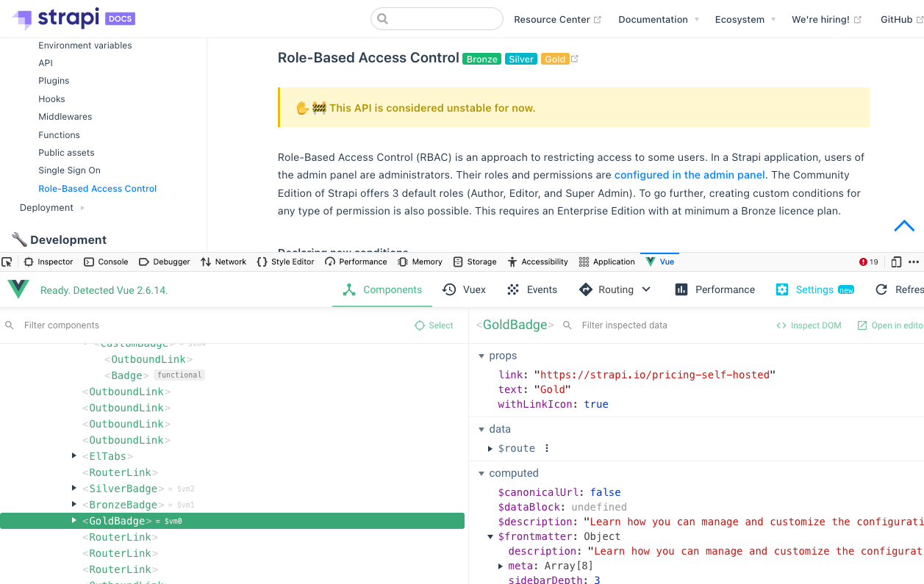Collapse the props section
Screen dimensions: 924x584
pos(482,356)
